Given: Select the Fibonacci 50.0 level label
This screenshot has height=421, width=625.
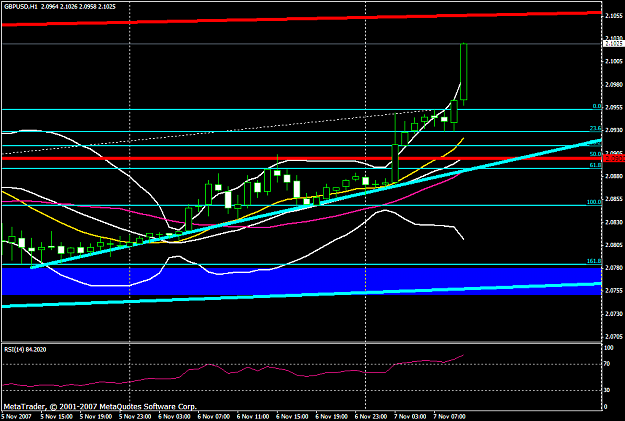Looking at the screenshot, I should tap(596, 154).
